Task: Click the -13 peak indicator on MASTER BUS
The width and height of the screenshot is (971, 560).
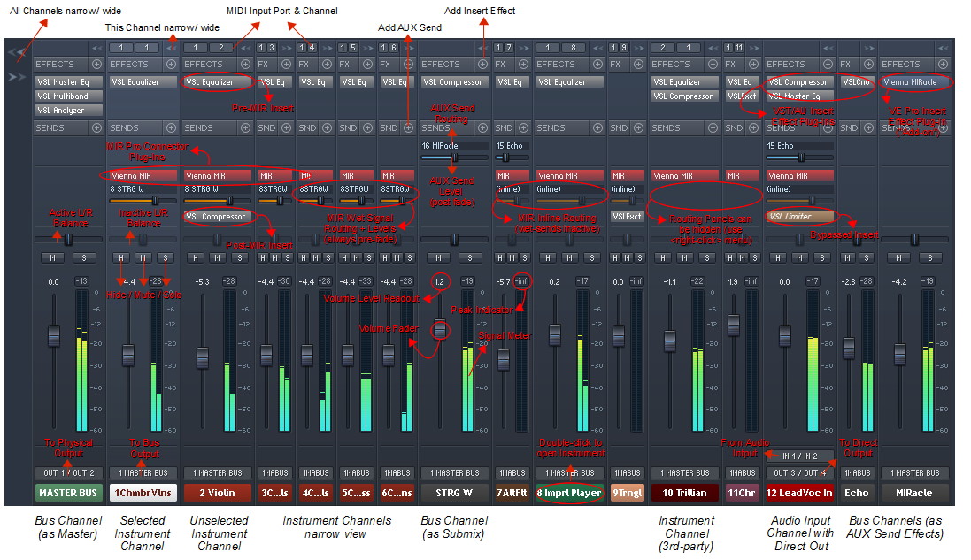Action: pyautogui.click(x=81, y=281)
